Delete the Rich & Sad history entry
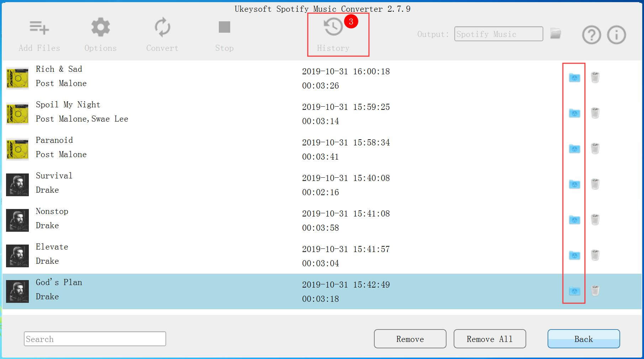 click(595, 77)
